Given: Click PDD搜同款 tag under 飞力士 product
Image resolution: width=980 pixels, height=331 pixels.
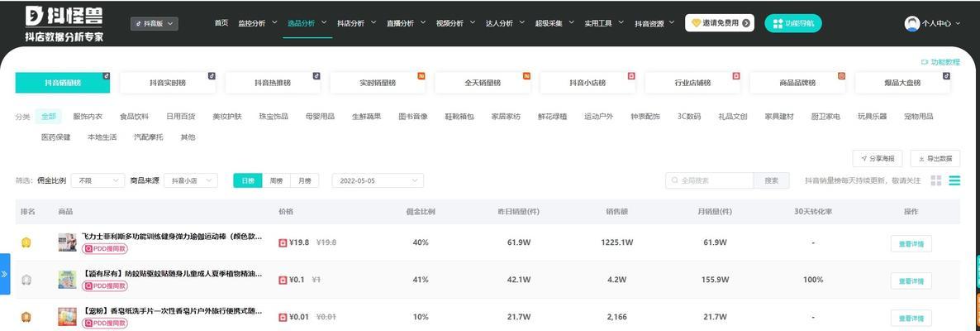Looking at the screenshot, I should (105, 248).
